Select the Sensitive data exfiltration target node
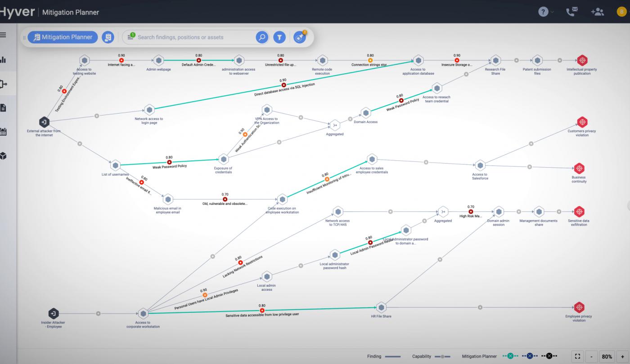The width and height of the screenshot is (630, 364). coord(579,211)
